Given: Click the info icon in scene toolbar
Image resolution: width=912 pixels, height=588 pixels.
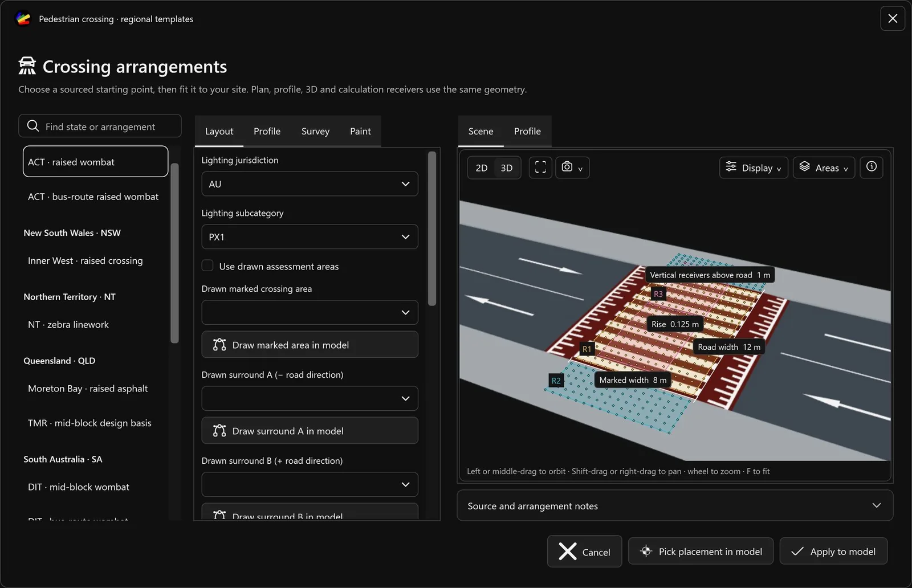Looking at the screenshot, I should (x=871, y=167).
